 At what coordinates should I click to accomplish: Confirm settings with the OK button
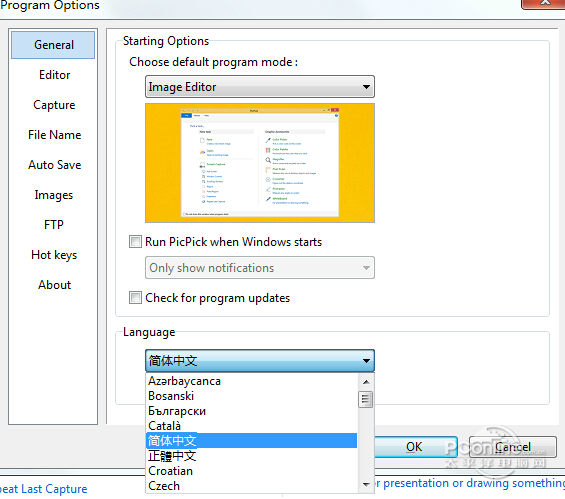414,447
